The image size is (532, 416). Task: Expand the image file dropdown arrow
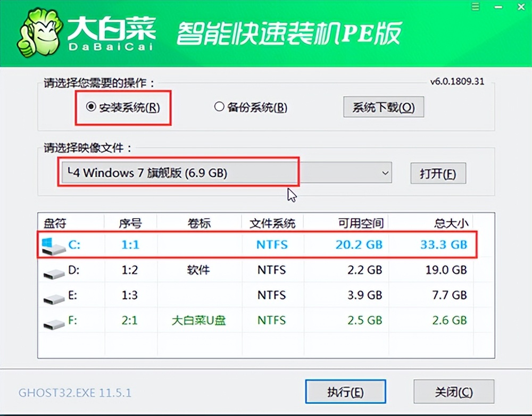pos(385,173)
